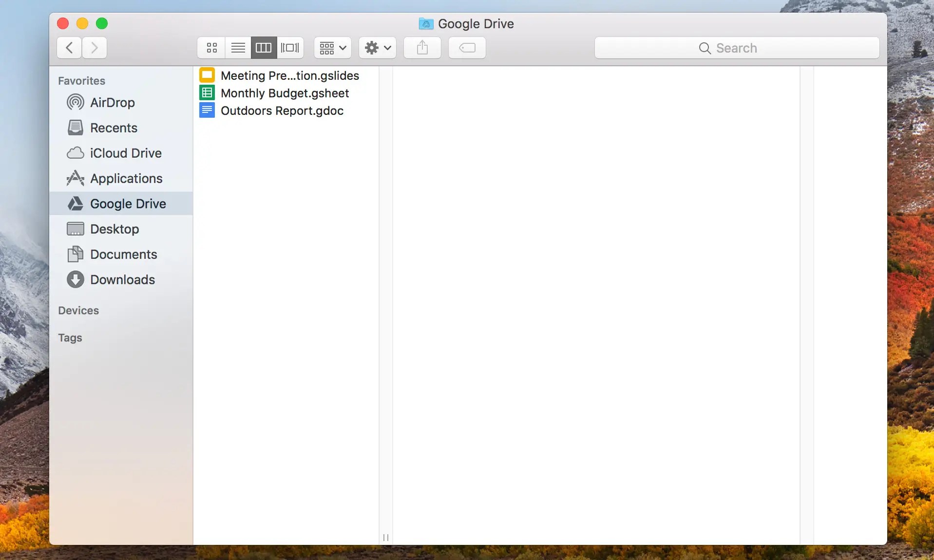934x560 pixels.
Task: Open Documents in the sidebar
Action: click(x=121, y=254)
